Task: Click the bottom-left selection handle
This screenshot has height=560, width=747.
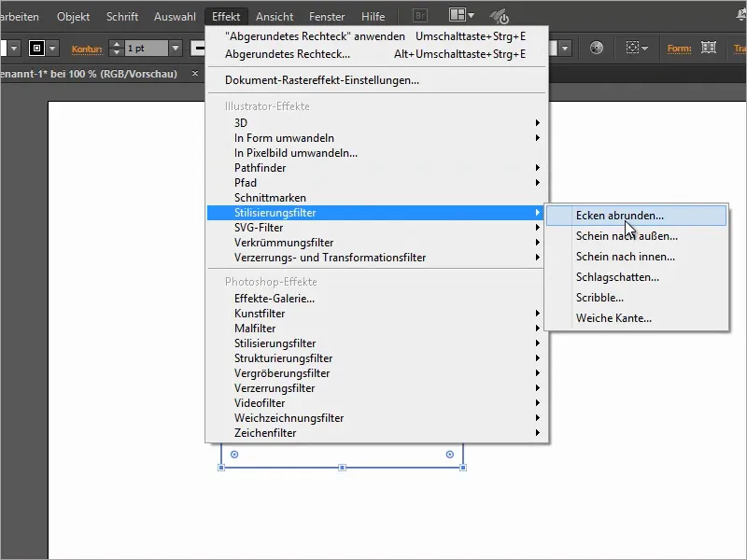Action: [221, 468]
